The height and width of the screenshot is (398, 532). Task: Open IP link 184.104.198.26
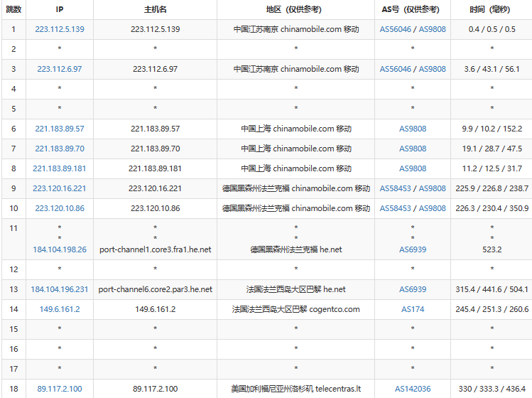pos(60,249)
